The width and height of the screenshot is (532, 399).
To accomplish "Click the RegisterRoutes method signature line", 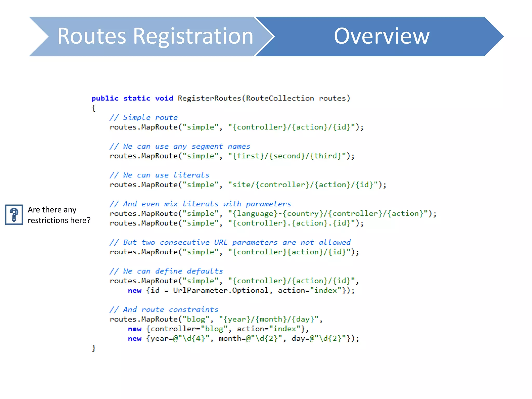I will tap(221, 98).
